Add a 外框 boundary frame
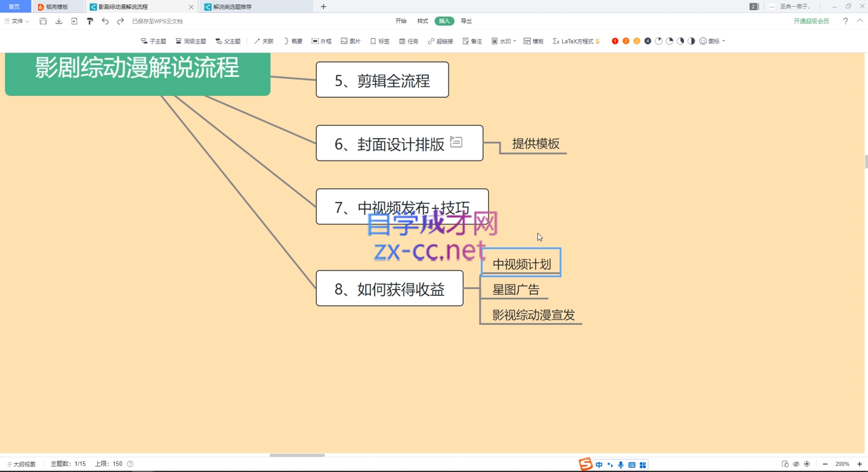The width and height of the screenshot is (868, 472). [x=322, y=41]
